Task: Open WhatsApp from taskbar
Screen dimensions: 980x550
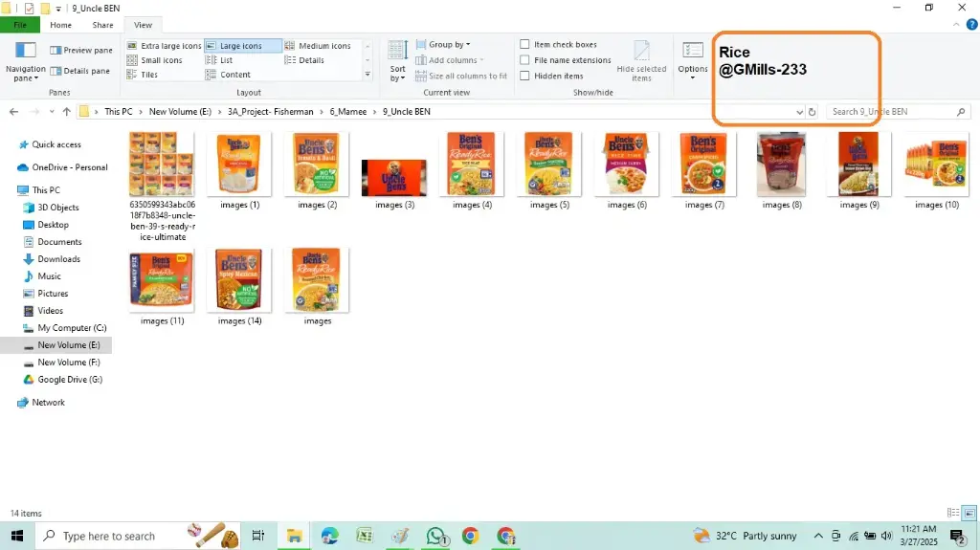Action: 436,536
